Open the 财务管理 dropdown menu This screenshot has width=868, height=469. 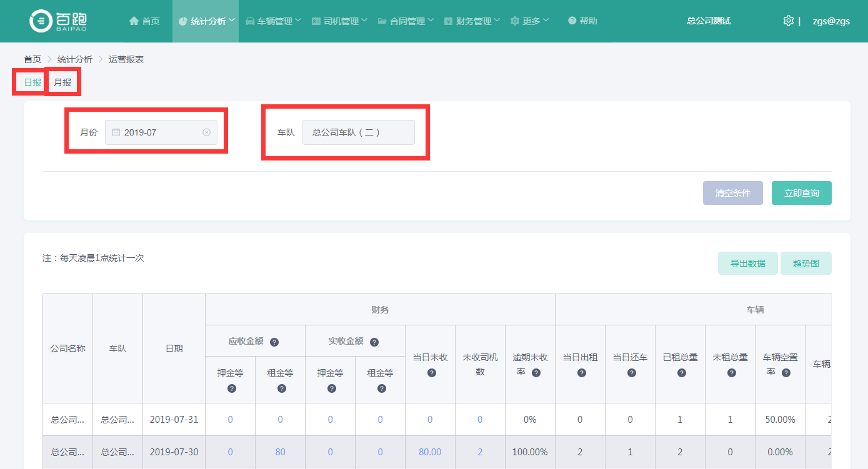click(x=472, y=21)
